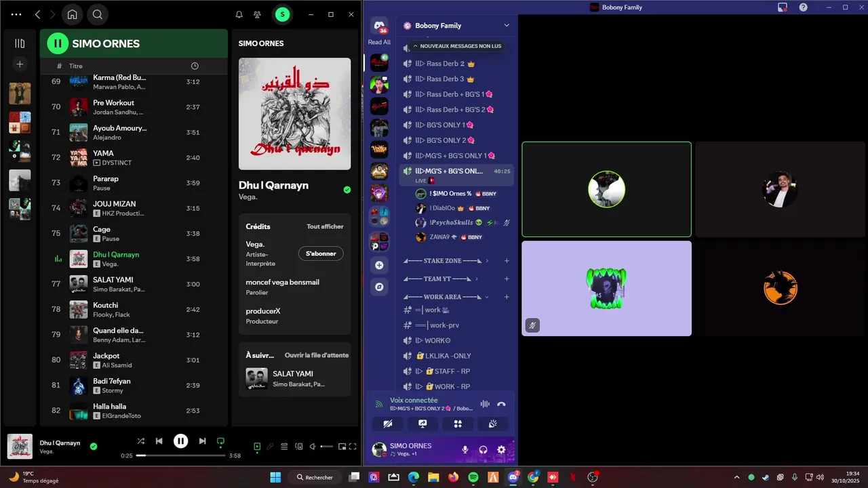The width and height of the screenshot is (868, 488).
Task: Mute the microphone in Discord's user panel
Action: [465, 449]
